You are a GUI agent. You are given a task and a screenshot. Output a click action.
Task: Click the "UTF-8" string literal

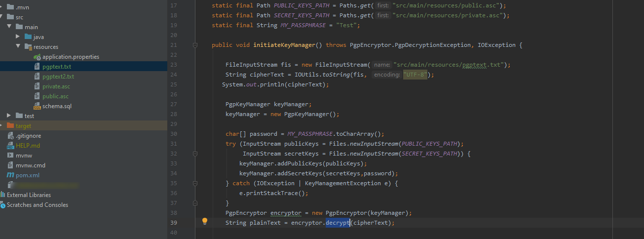[x=416, y=75]
